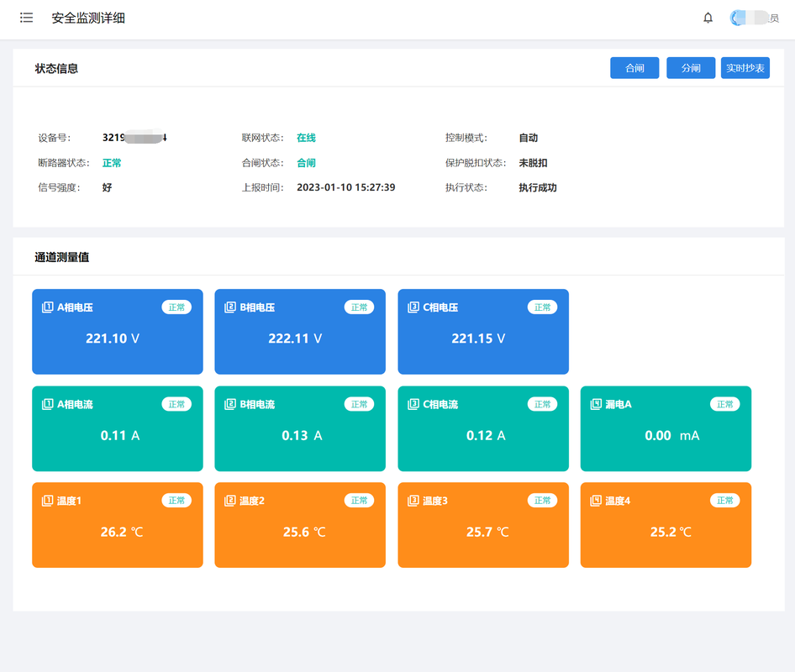Click the notification bell icon

click(x=708, y=18)
